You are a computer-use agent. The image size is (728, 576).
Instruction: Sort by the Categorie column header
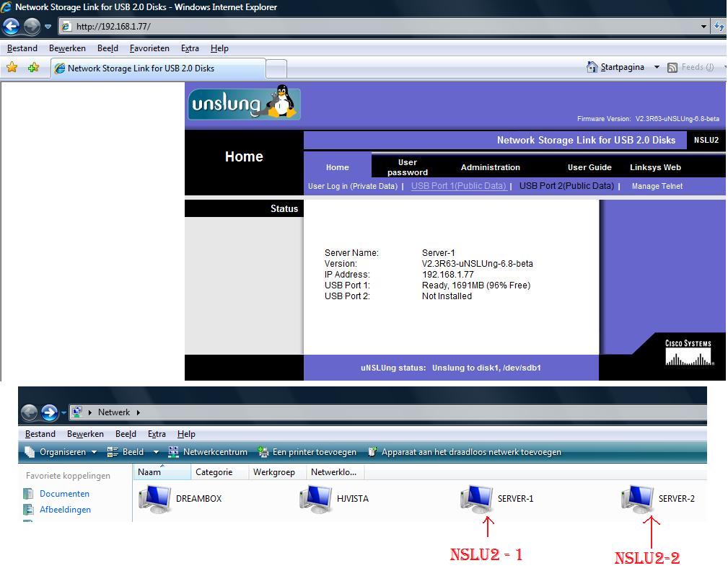click(x=219, y=472)
